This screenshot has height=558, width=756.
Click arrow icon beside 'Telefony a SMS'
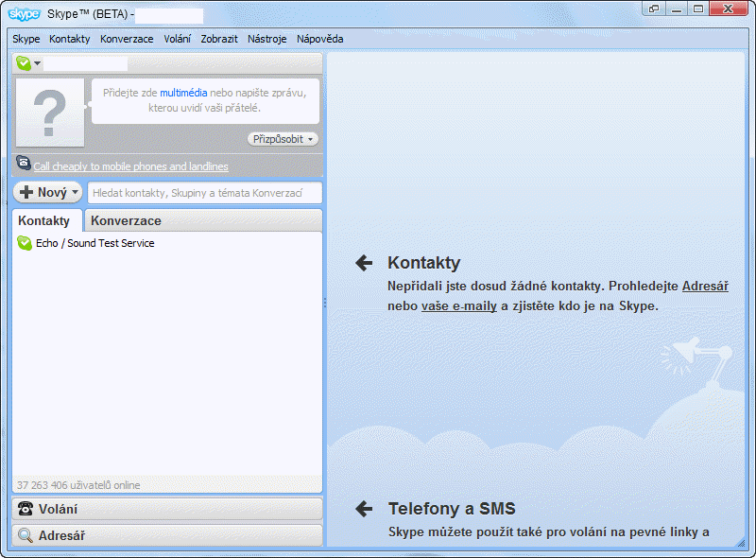click(x=364, y=509)
